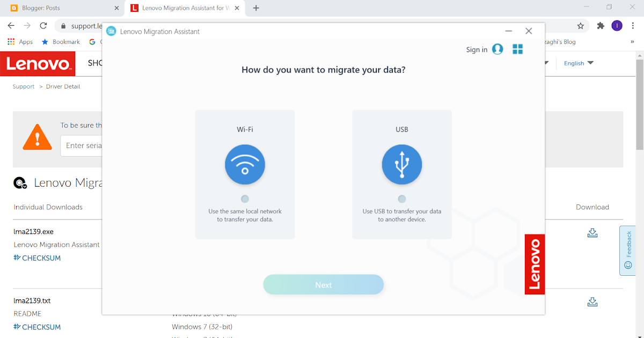Image resolution: width=644 pixels, height=338 pixels.
Task: Reload the page in the browser
Action: tap(43, 26)
